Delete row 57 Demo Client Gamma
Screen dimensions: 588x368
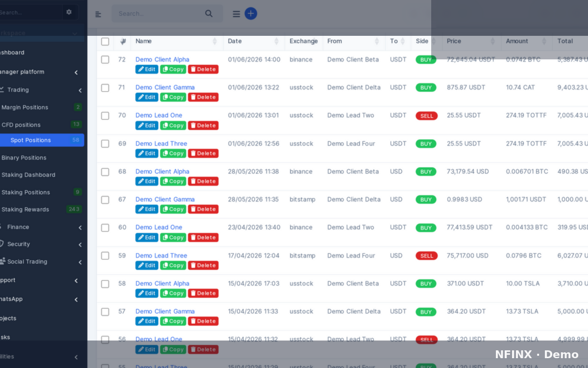click(203, 321)
